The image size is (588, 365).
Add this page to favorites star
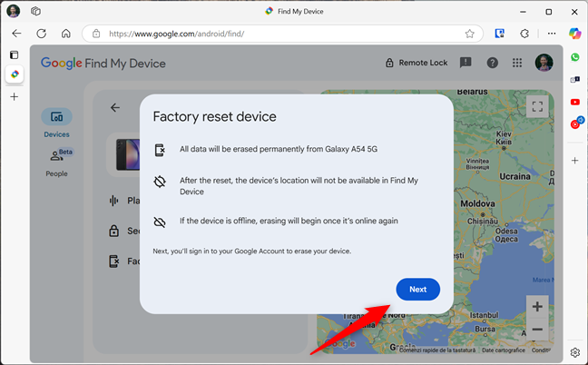[469, 34]
